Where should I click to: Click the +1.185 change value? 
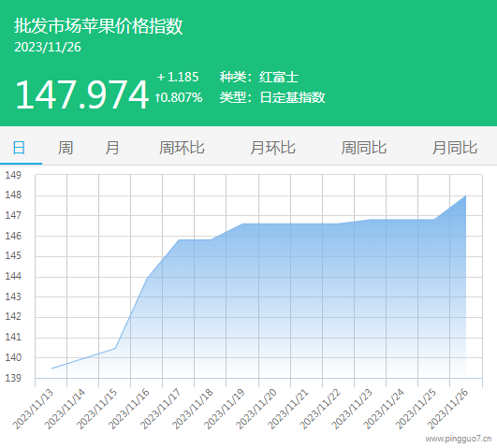click(x=178, y=77)
